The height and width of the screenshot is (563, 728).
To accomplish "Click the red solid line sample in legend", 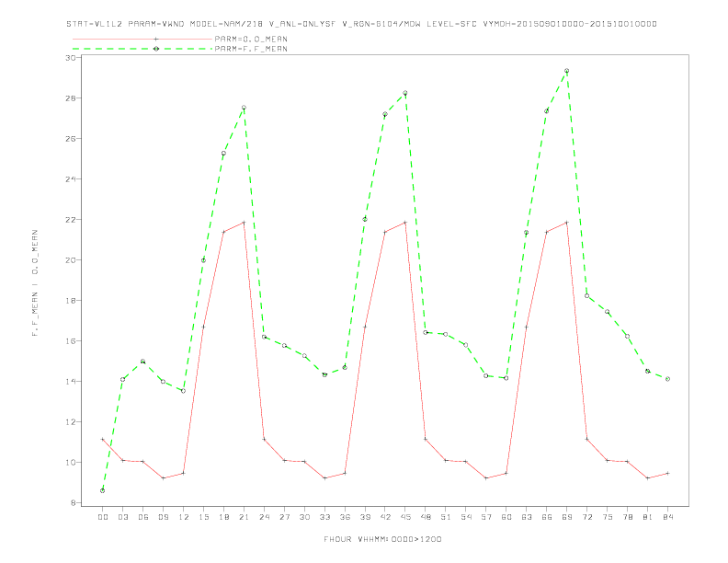I will (142, 39).
